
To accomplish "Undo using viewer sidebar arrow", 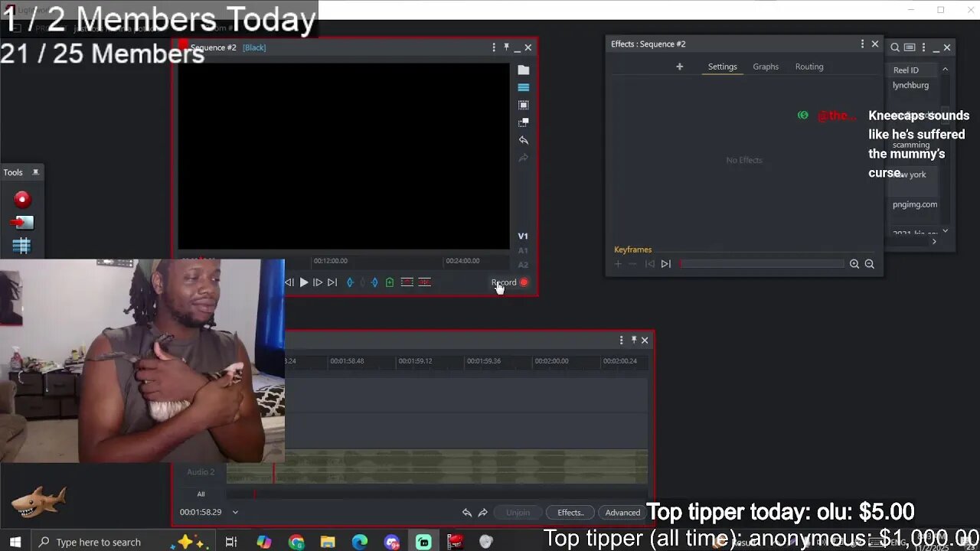I will tap(524, 140).
